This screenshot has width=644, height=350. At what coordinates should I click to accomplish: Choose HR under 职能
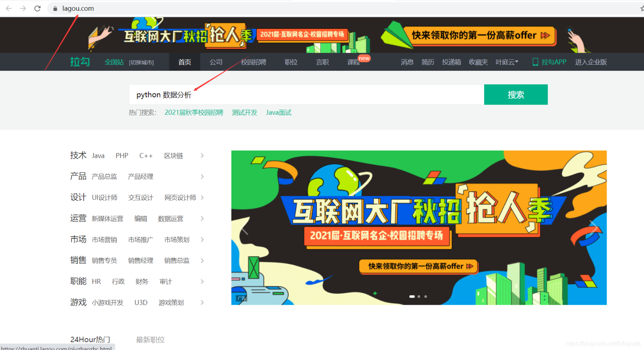coord(97,282)
